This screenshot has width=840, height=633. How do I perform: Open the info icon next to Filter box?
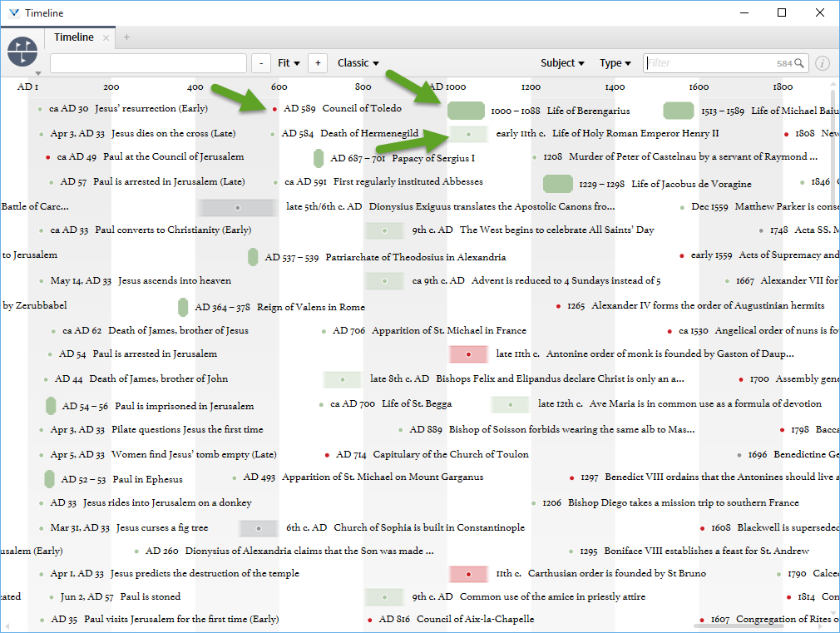pyautogui.click(x=823, y=63)
